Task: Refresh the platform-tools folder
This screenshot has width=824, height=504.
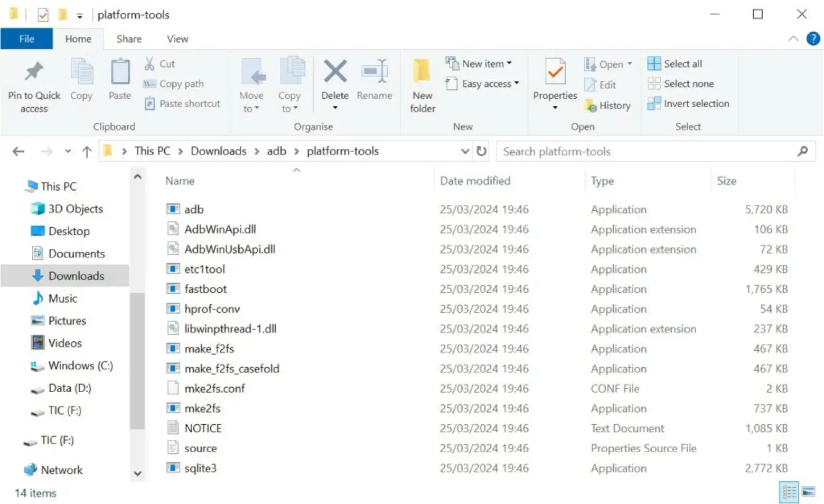Action: point(481,151)
